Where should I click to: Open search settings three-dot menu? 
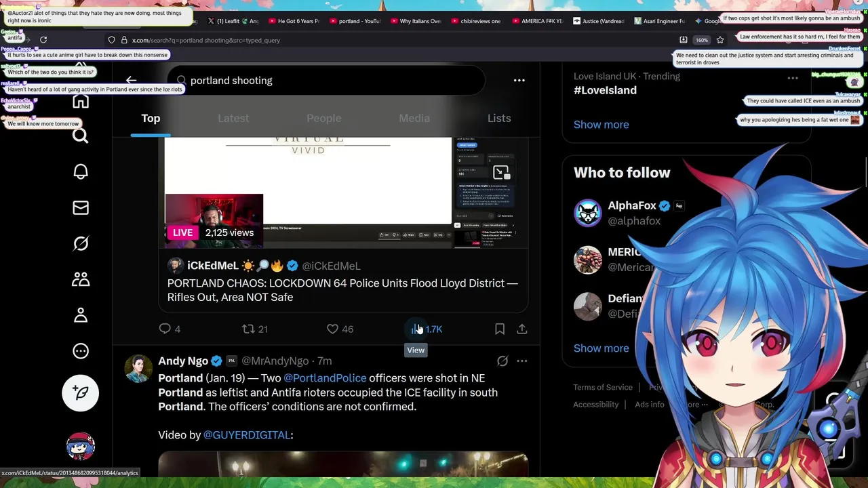click(x=519, y=80)
